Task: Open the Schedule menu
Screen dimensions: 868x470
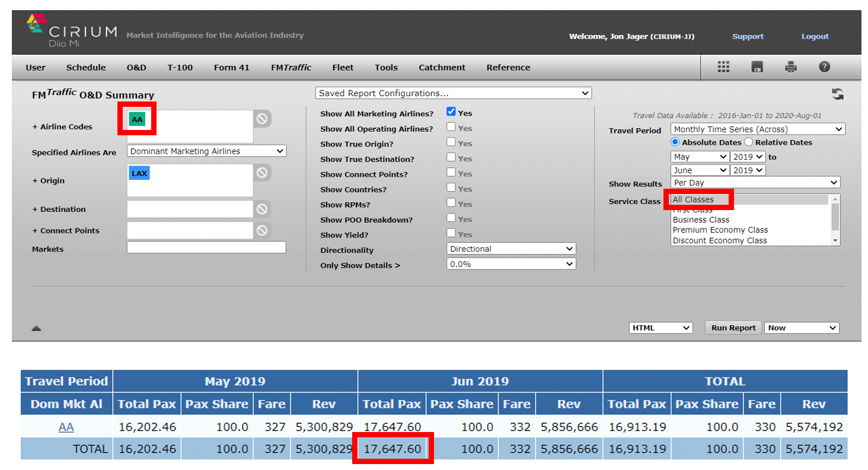Action: pos(86,68)
